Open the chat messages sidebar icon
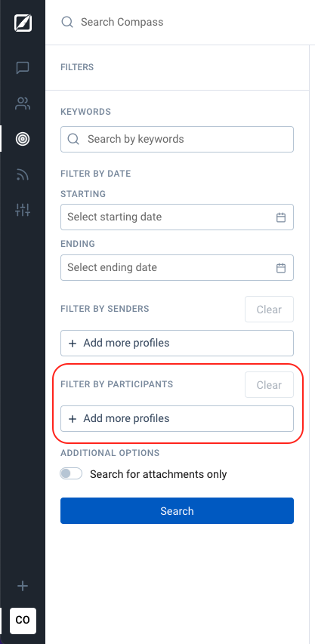The image size is (315, 644). pos(23,68)
